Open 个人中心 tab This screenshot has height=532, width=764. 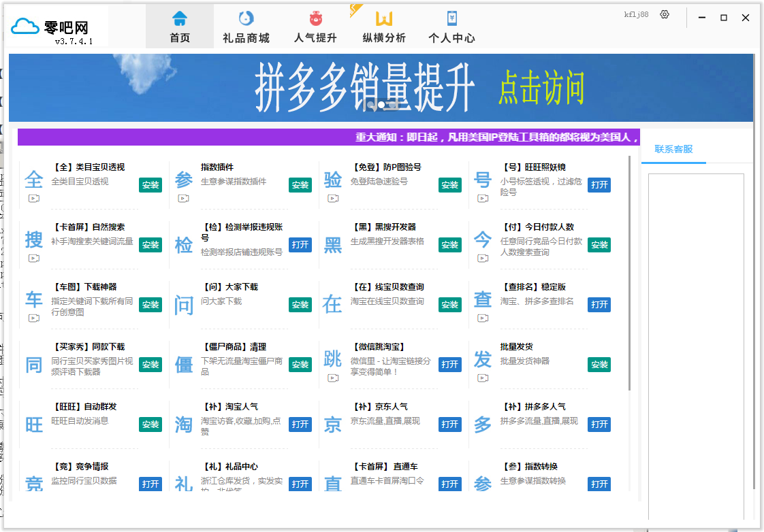(x=451, y=27)
